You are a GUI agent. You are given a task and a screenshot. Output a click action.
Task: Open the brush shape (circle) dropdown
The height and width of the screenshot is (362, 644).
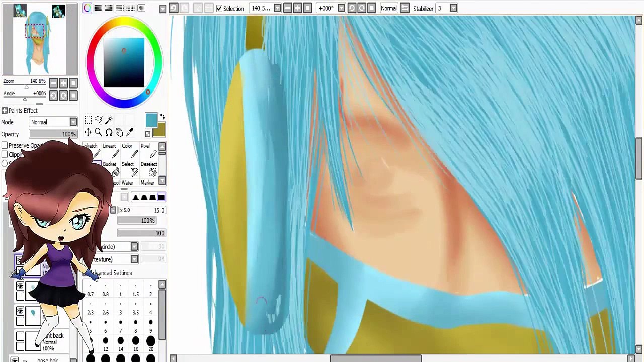pos(134,246)
